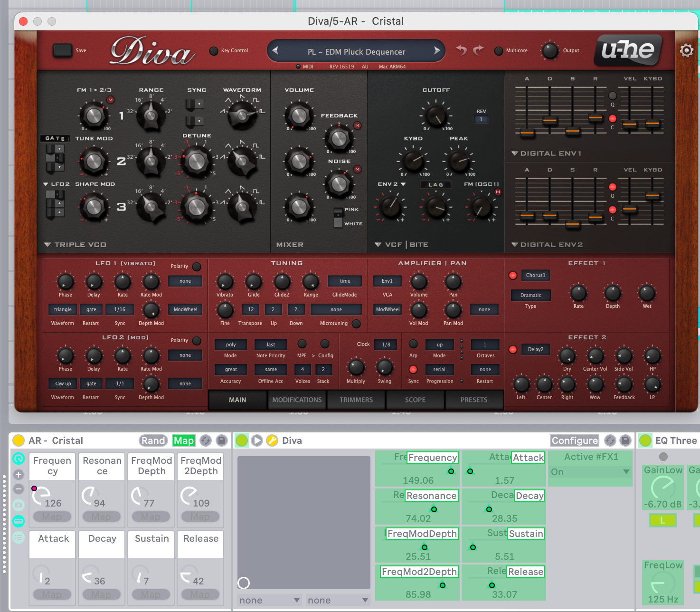Click the Diva redo arrow

tap(478, 50)
